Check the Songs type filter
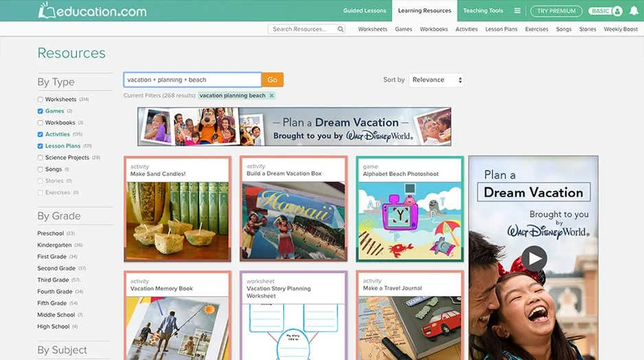This screenshot has height=360, width=644. pyautogui.click(x=40, y=169)
